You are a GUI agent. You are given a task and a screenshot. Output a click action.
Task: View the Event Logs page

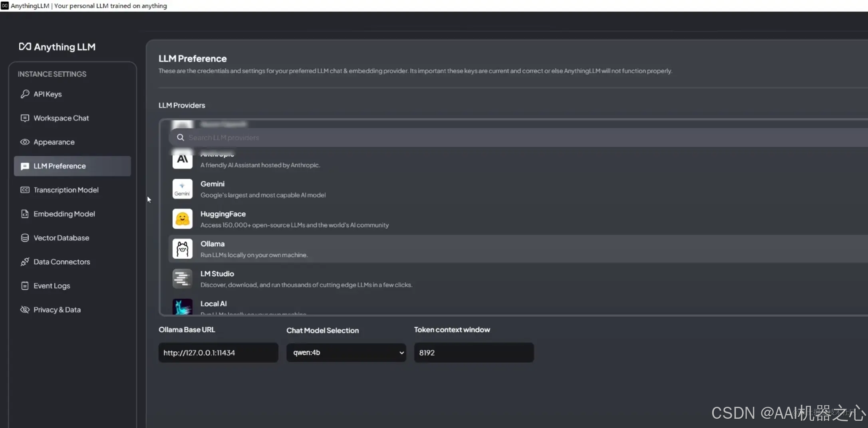coord(72,285)
